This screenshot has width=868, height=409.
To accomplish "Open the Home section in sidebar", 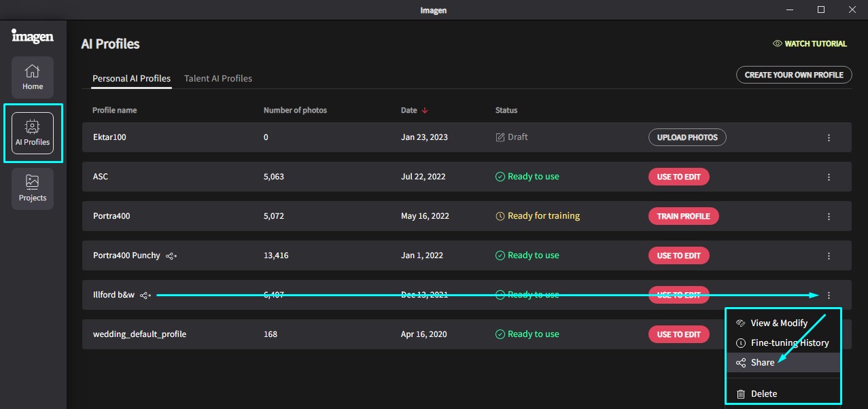I will (x=33, y=77).
